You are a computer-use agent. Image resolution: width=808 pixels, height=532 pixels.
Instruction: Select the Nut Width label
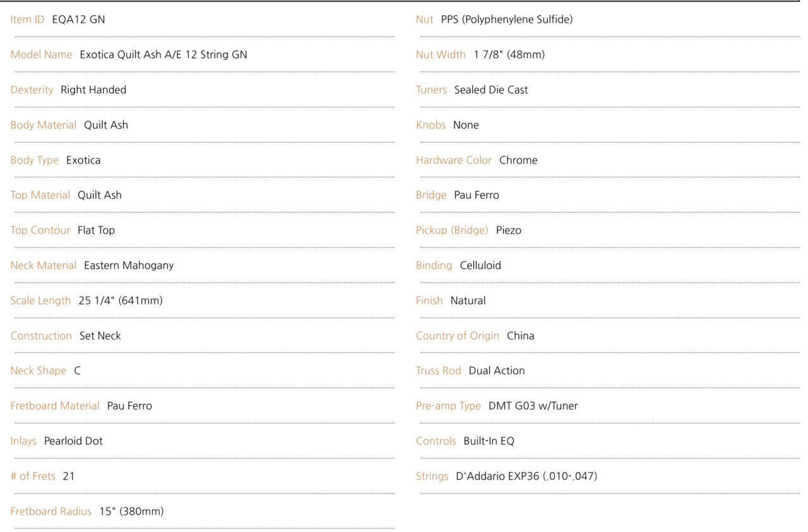click(x=441, y=55)
